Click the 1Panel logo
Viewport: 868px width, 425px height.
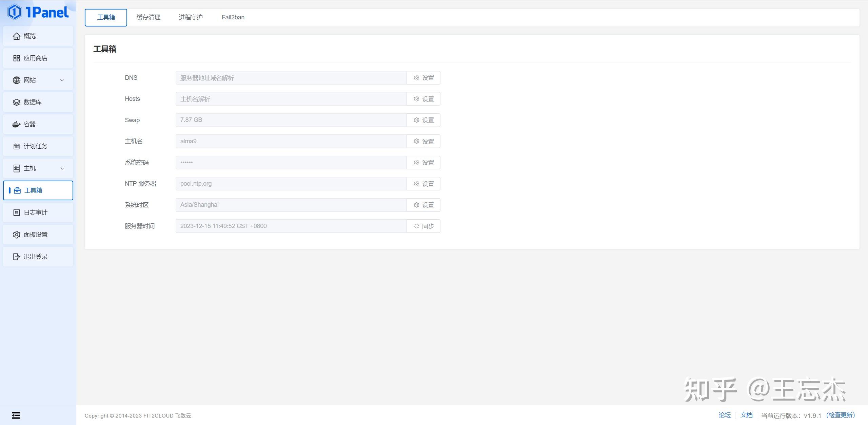tap(38, 12)
